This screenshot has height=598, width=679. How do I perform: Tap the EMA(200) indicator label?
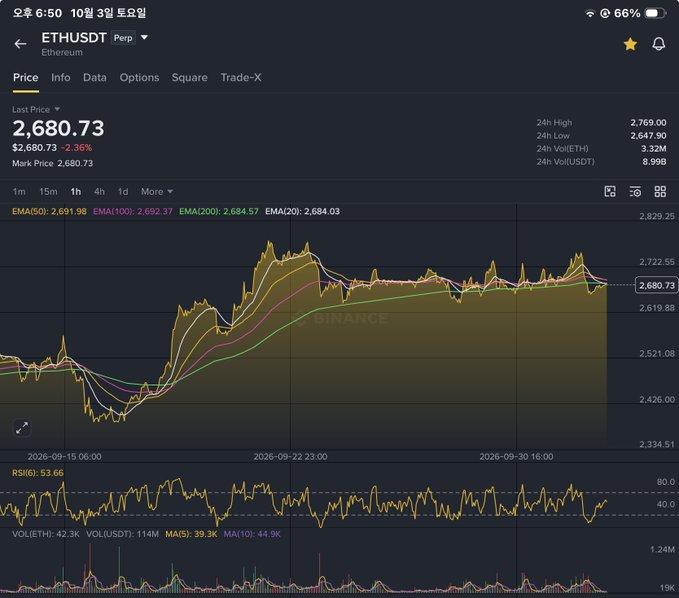click(x=219, y=211)
